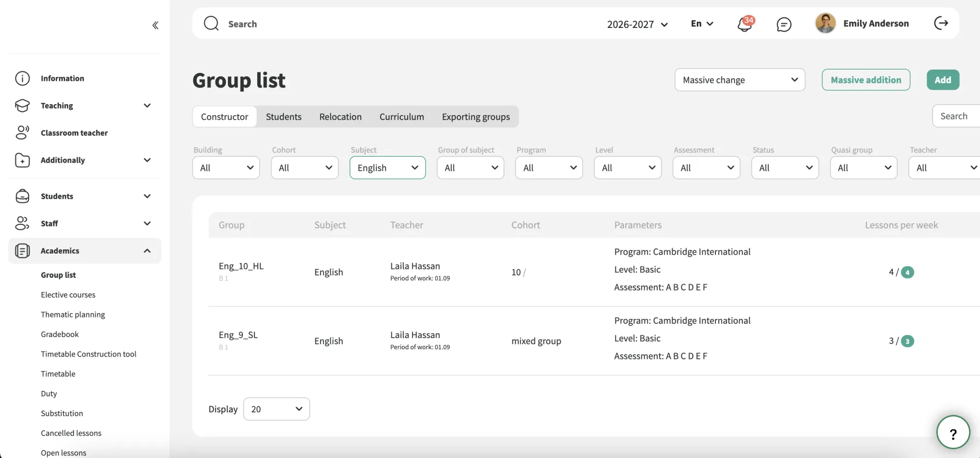The width and height of the screenshot is (980, 458).
Task: Open Timetable Construction tool link
Action: click(x=89, y=354)
